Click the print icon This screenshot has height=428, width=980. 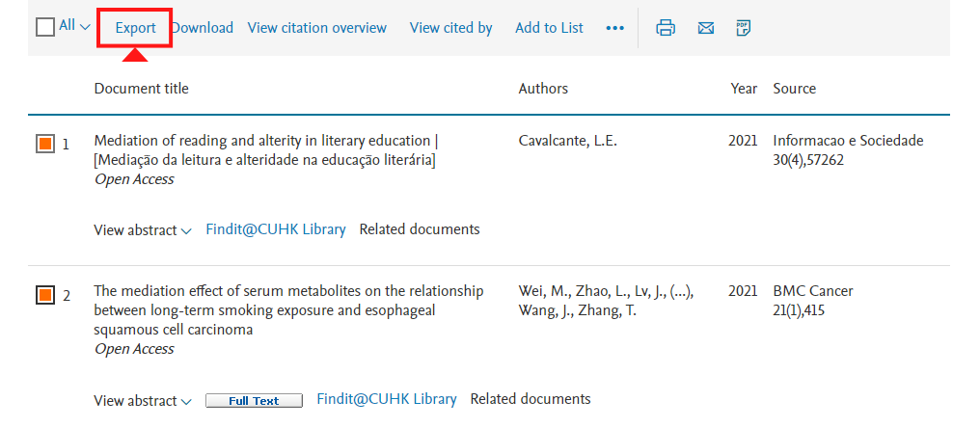[x=665, y=28]
